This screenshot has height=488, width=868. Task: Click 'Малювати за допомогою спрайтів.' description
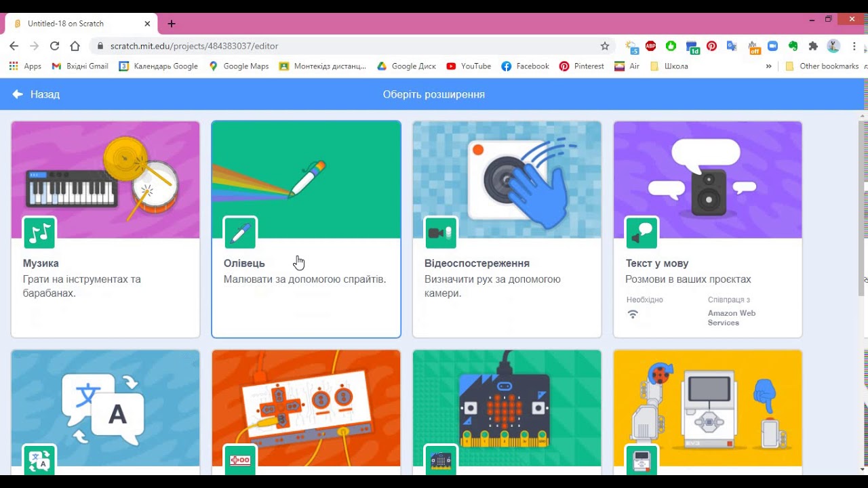coord(304,279)
